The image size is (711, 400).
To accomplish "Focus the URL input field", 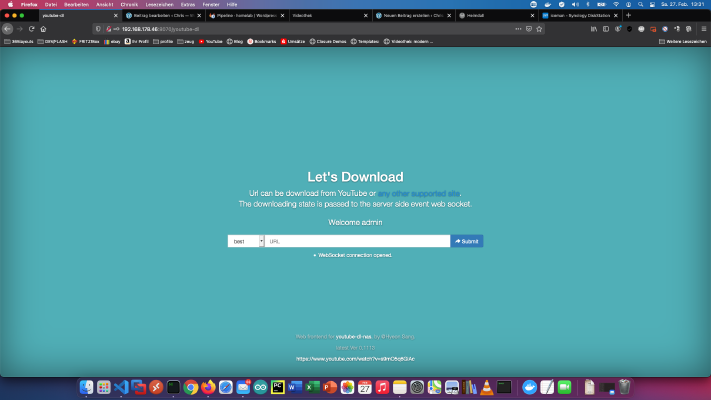I will (357, 241).
